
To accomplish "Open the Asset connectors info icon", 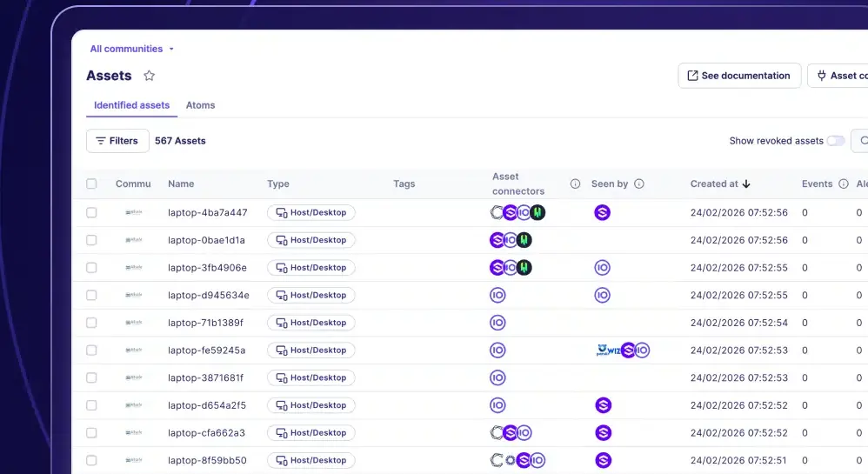I will (x=575, y=184).
